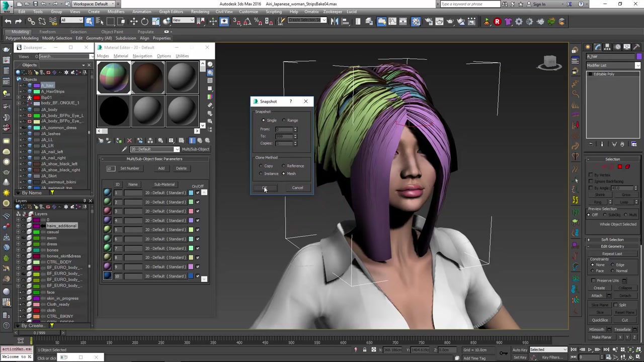Click the Multi/Sub-Object type button
Screen dimensions: 644x362
click(195, 149)
